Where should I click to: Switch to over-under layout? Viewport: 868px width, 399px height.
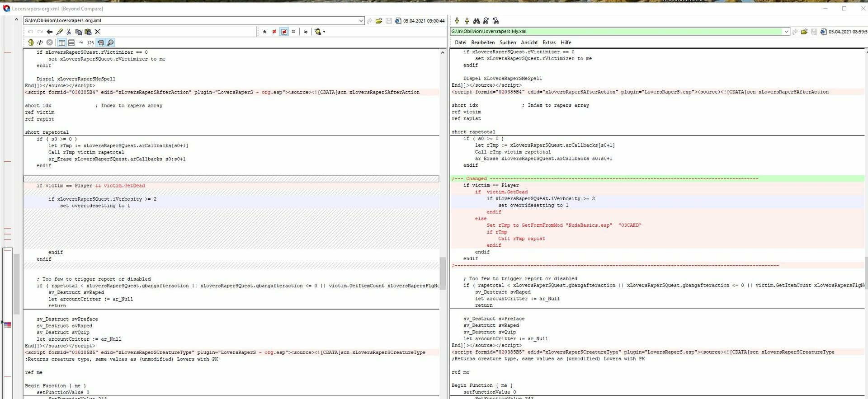(x=71, y=42)
